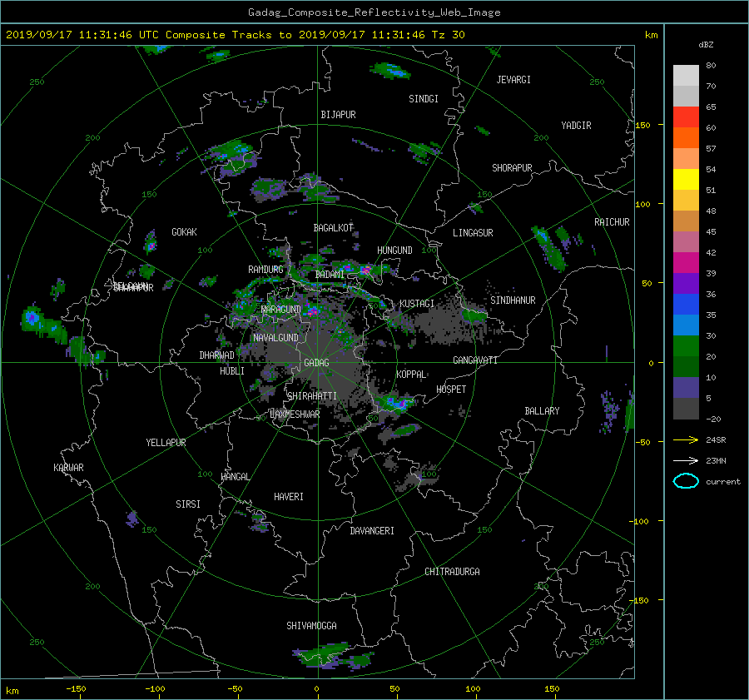Click the storm cell southeast near HOSPET
Viewport: 749px width, 700px height.
click(x=396, y=403)
